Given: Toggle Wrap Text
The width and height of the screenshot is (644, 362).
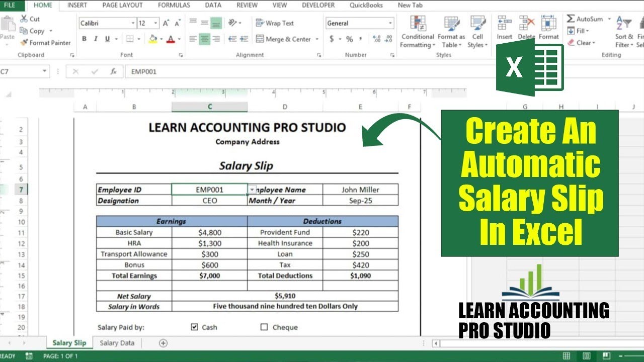Looking at the screenshot, I should point(275,23).
